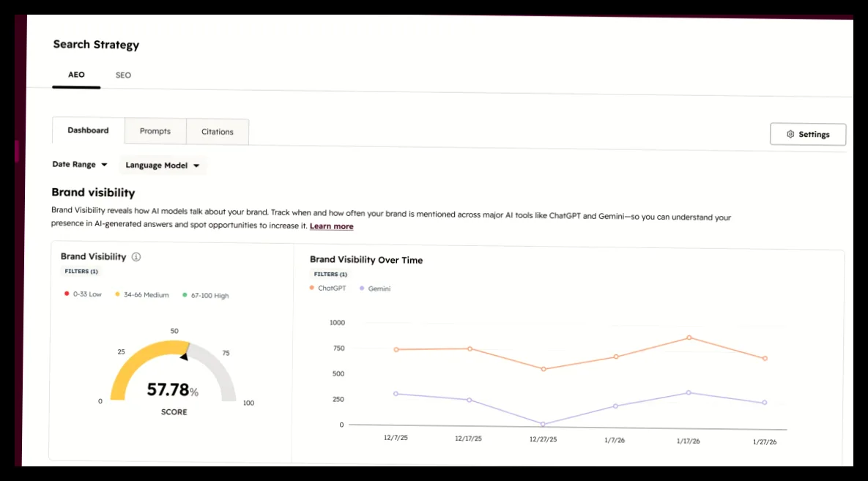
Task: Switch to the SEO tab
Action: [x=124, y=75]
